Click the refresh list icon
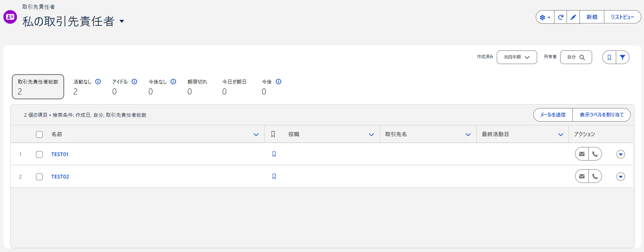The height and width of the screenshot is (252, 644). point(561,17)
